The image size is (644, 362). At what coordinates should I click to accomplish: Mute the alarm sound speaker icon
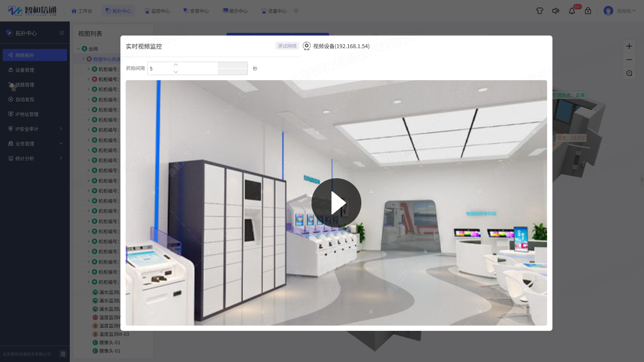coord(556,11)
